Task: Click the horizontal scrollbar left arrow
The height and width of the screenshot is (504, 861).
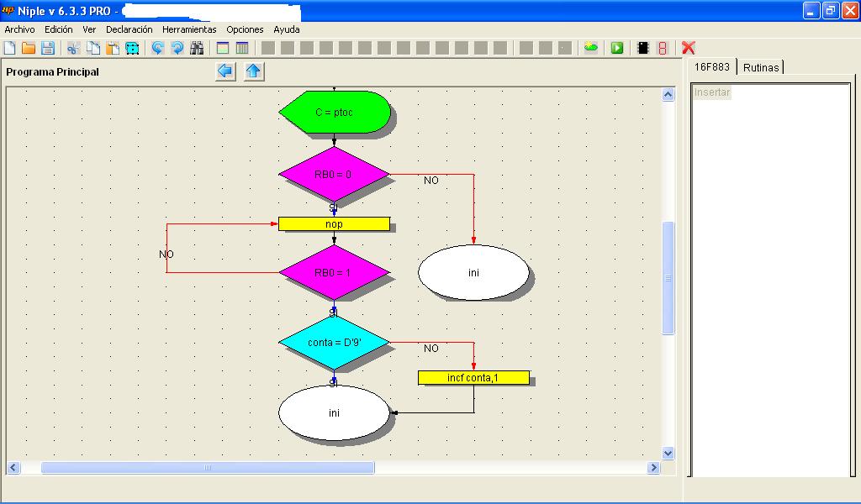Action: (x=13, y=467)
